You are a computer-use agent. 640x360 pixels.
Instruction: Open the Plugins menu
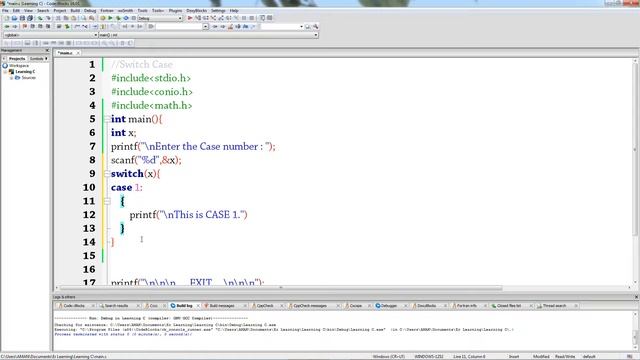click(x=176, y=11)
